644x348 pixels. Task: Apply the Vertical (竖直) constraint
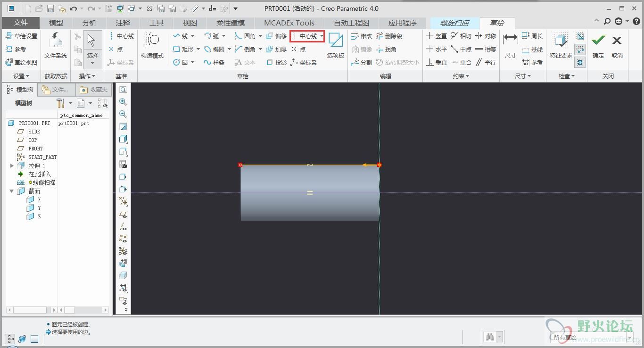[x=437, y=36]
